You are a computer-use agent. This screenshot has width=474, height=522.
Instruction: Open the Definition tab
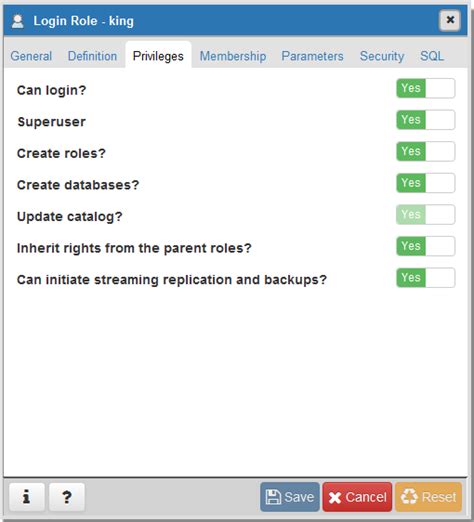(92, 56)
